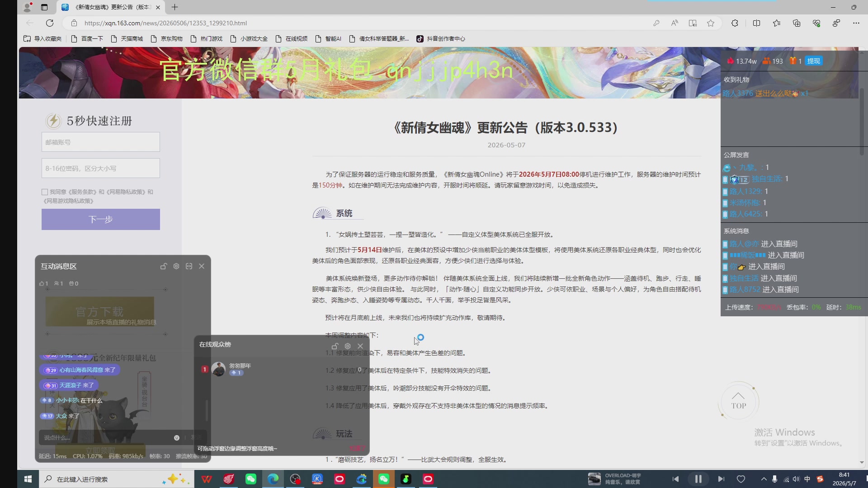Open the tab actions menu icon

(x=44, y=7)
